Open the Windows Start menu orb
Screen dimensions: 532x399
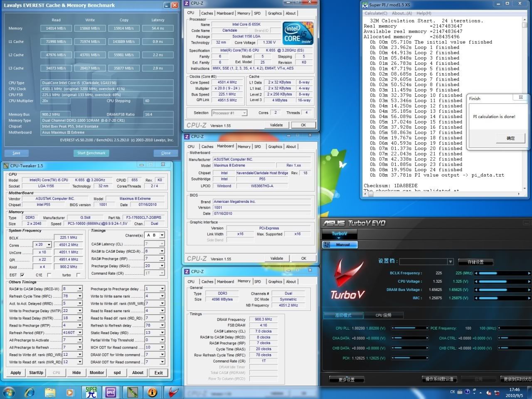[9, 392]
